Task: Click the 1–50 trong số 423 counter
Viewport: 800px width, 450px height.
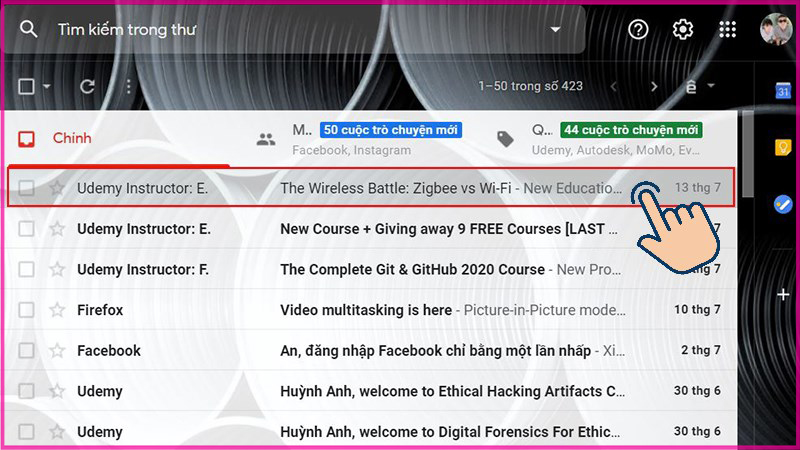Action: click(531, 86)
